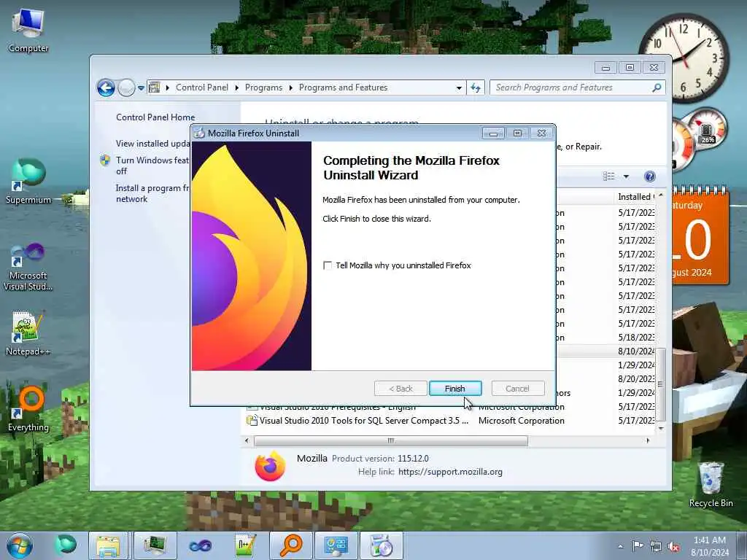Tick 'Tell Mozilla why you uninstalled Firefox' checkbox
The height and width of the screenshot is (560, 747).
[x=328, y=265]
